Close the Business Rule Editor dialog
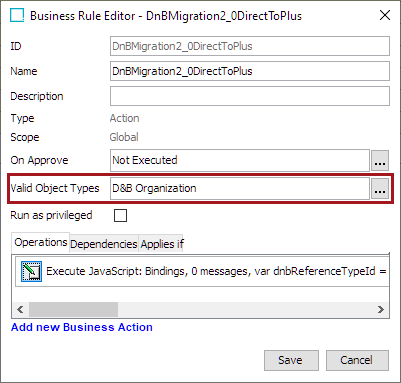 [x=385, y=15]
